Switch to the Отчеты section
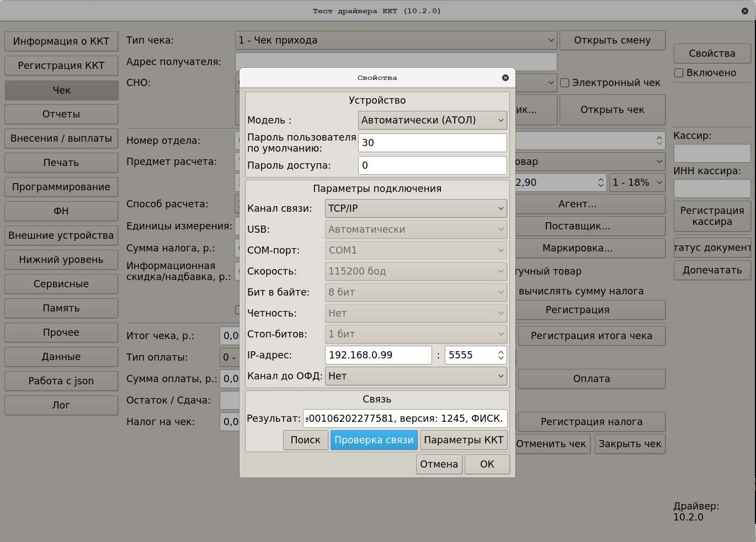 pyautogui.click(x=61, y=114)
